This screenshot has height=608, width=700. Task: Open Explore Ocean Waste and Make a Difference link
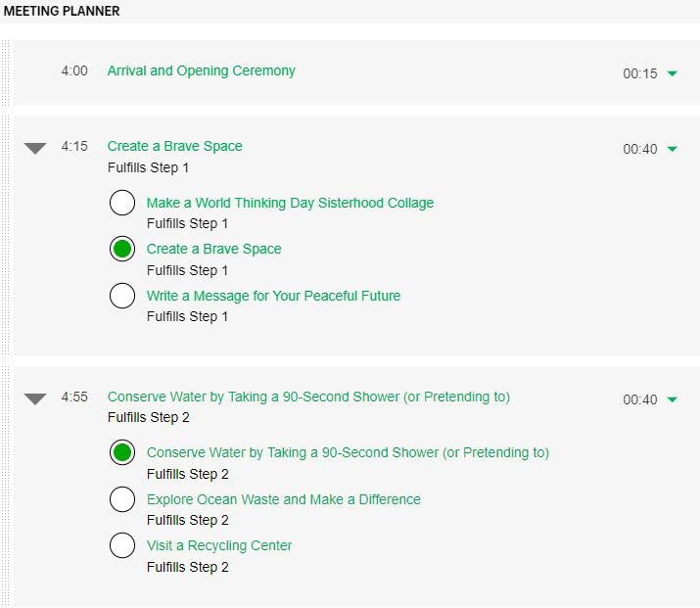pyautogui.click(x=283, y=499)
